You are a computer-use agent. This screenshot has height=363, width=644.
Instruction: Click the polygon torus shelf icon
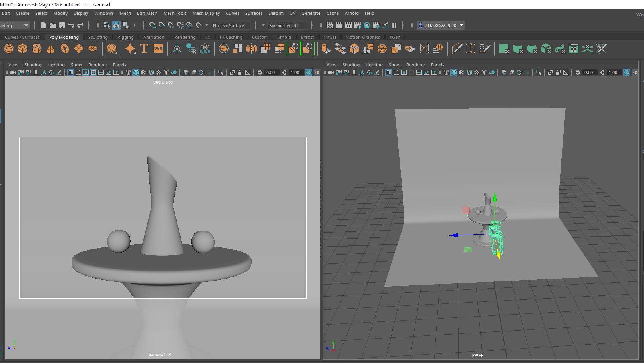[65, 49]
